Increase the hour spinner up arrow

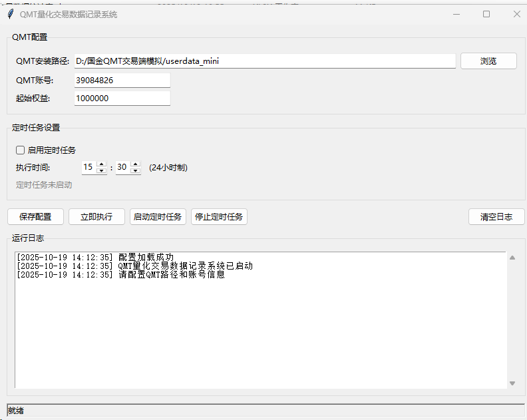click(x=102, y=164)
